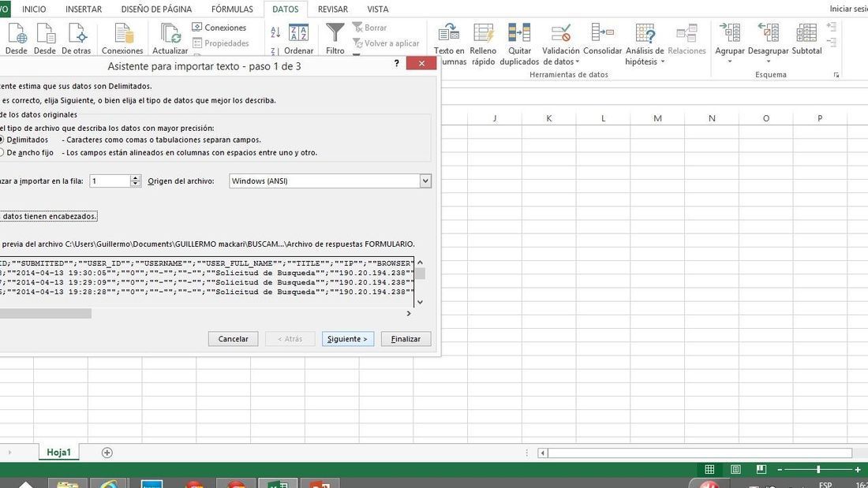Click sheet horizontal scroll left arrow

(543, 453)
